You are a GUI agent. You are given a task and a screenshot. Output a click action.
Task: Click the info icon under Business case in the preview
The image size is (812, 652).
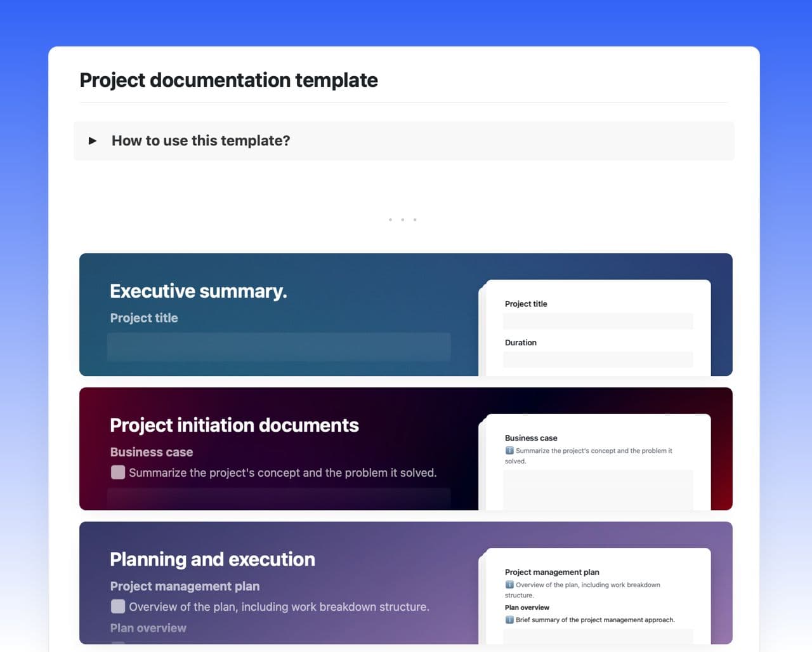tap(509, 451)
